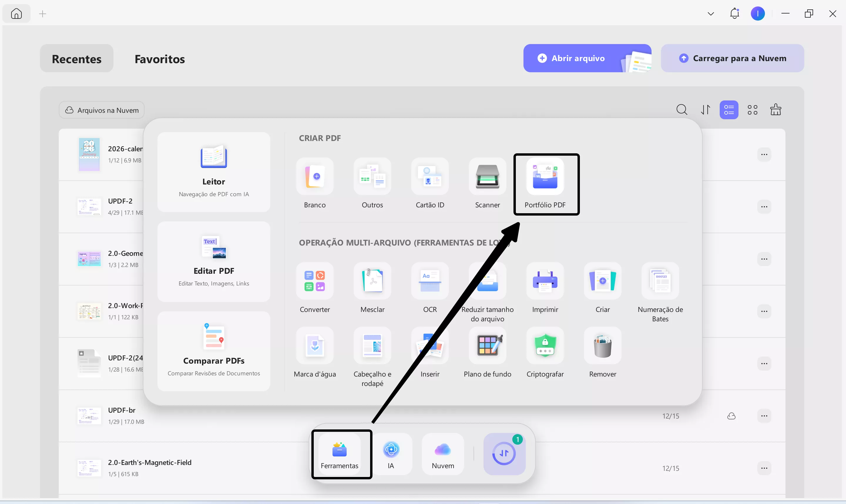846x504 pixels.
Task: Select the Recentes tab
Action: click(76, 58)
